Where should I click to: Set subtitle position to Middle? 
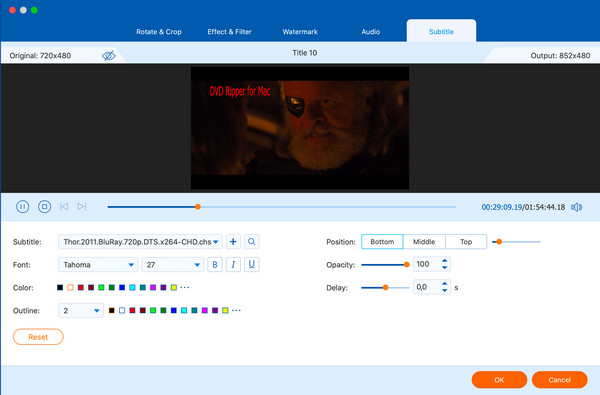pos(424,242)
